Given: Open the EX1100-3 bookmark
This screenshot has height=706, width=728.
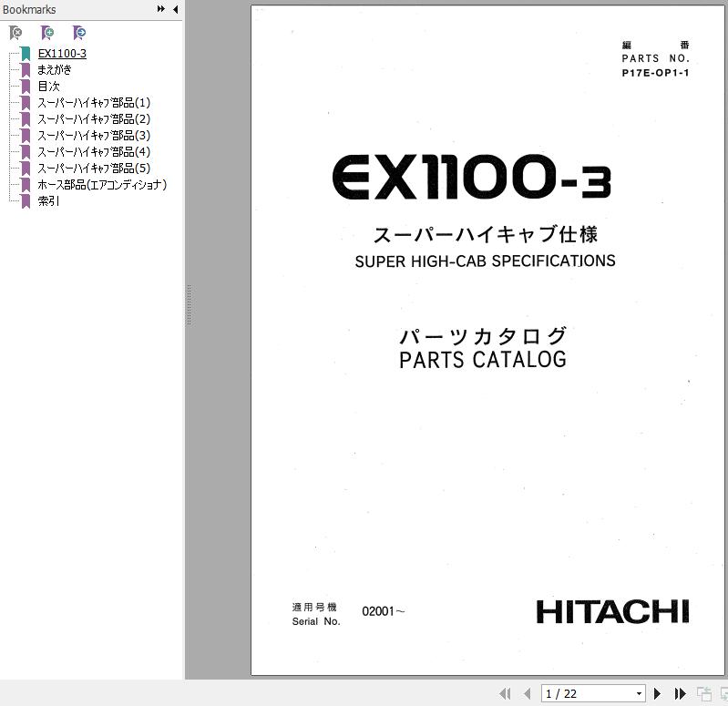Looking at the screenshot, I should pos(62,54).
